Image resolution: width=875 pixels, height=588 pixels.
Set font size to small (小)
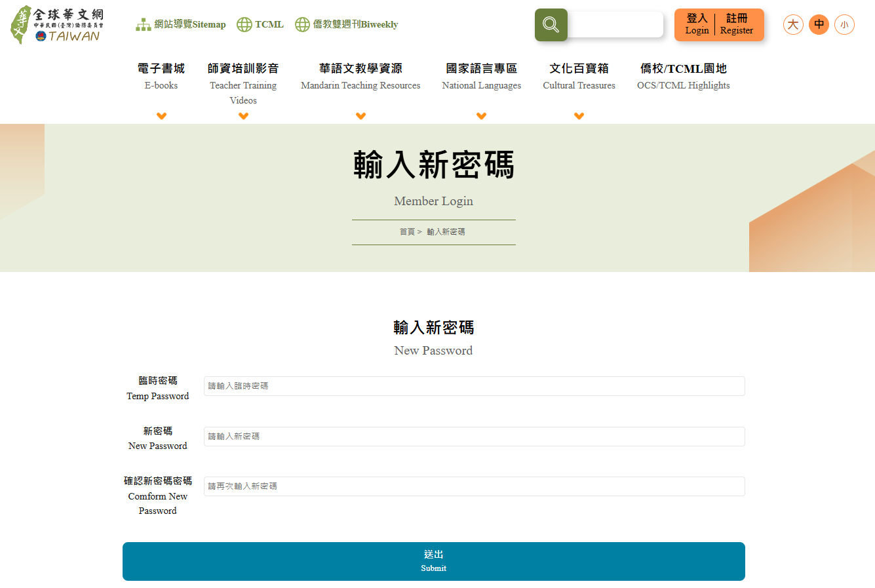[x=844, y=25]
